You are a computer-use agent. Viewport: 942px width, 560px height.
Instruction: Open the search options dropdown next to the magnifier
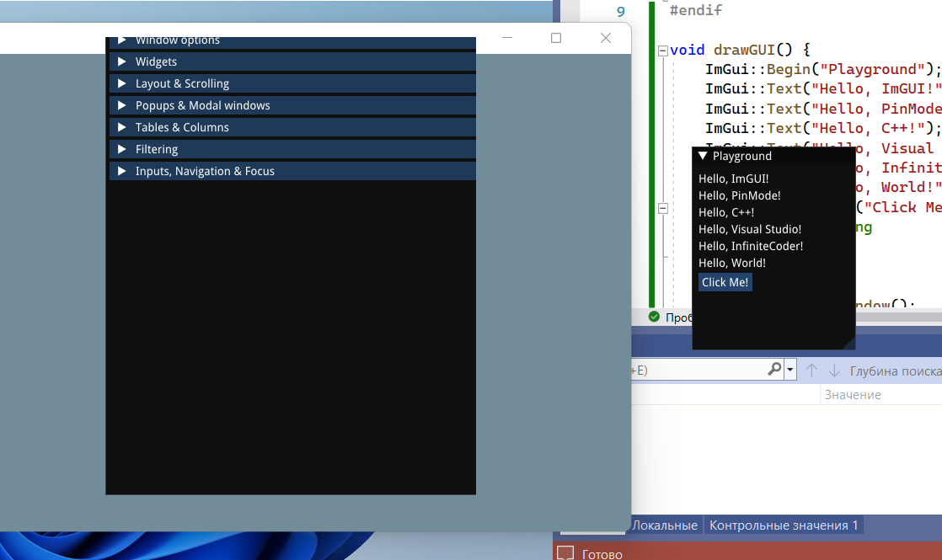pos(789,369)
